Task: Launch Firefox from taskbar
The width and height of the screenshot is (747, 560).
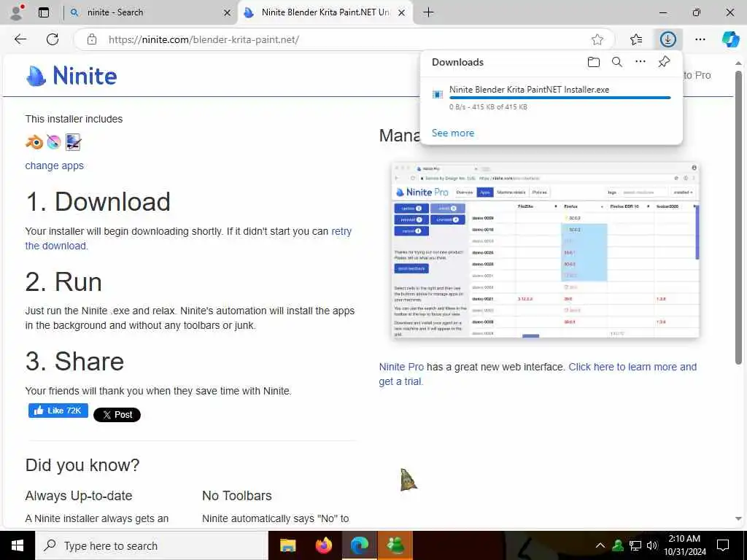Action: [x=323, y=545]
